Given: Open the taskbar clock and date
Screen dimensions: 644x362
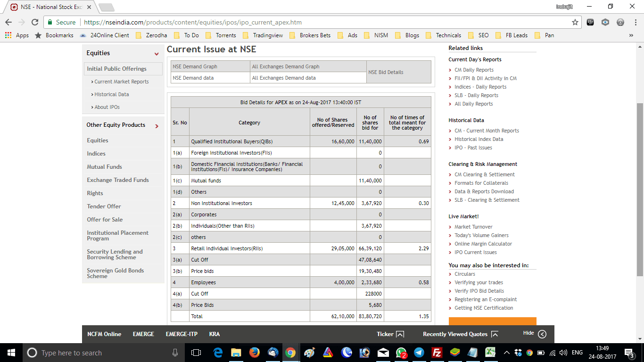Looking at the screenshot, I should coord(602,353).
